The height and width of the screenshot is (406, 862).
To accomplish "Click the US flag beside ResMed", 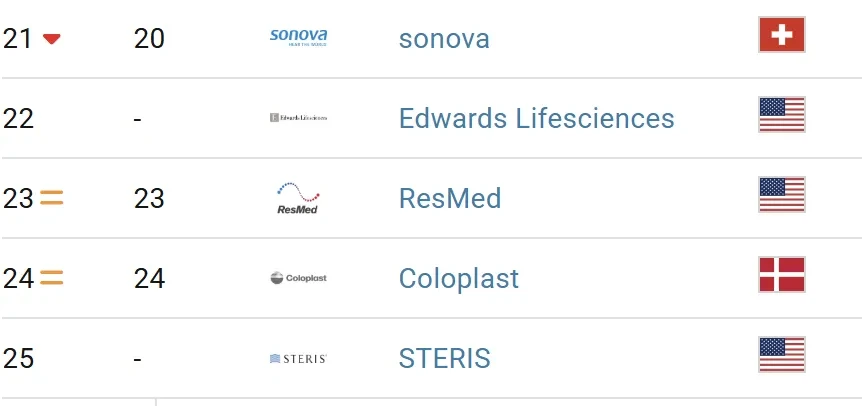I will point(782,194).
